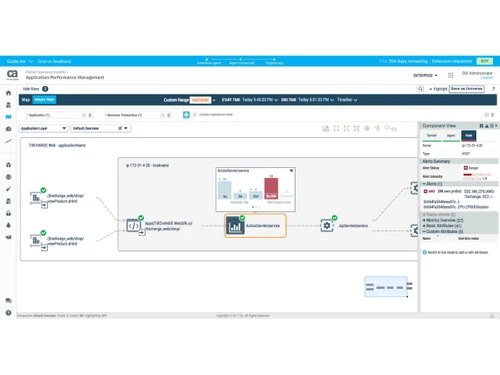The height and width of the screenshot is (375, 500).
Task: Click the upper viewProduct.shtml frontend node icon
Action: tap(36, 198)
